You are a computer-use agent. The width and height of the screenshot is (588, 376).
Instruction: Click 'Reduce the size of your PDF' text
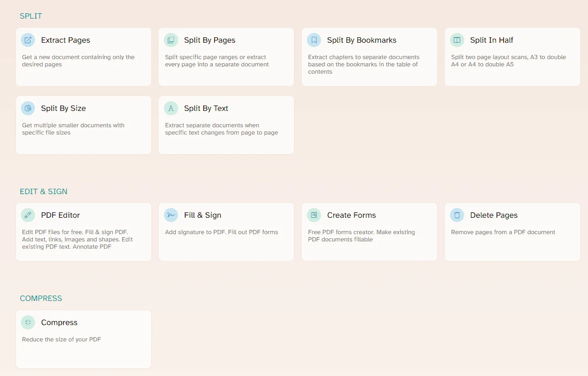pos(61,340)
